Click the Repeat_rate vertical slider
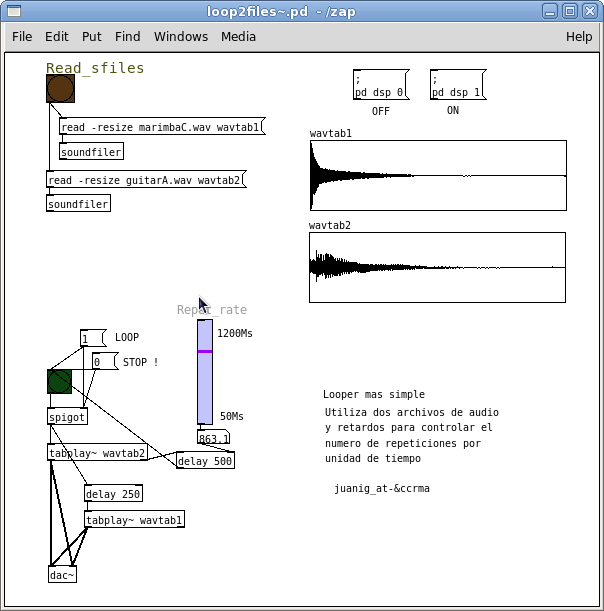604x611 pixels. click(205, 372)
